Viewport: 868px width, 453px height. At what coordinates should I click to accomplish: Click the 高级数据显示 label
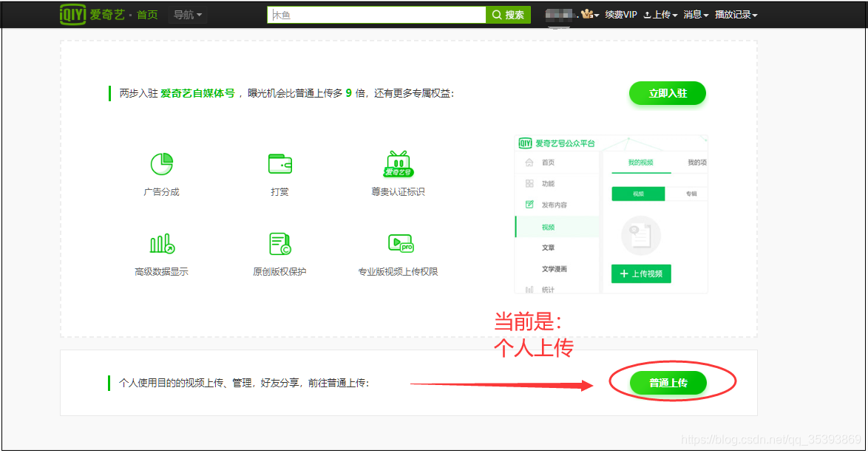coord(162,272)
